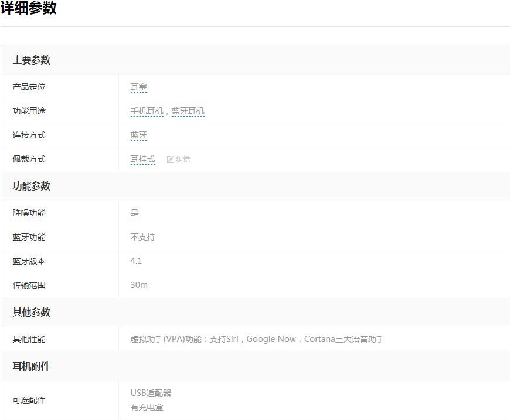Select the USB适配器 accessory entry
This screenshot has height=420, width=510.
click(x=151, y=393)
